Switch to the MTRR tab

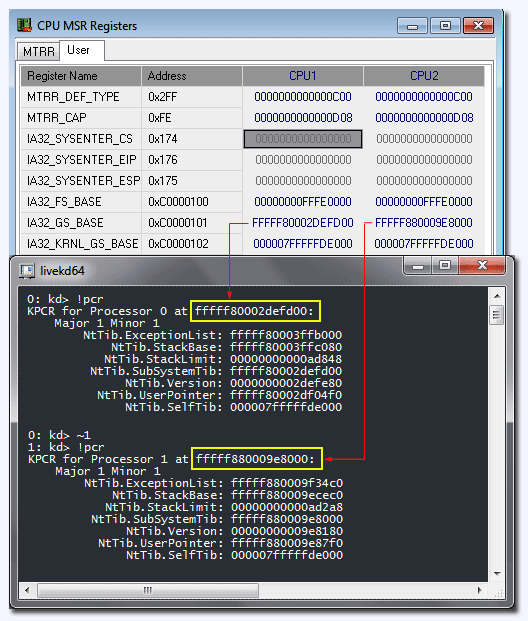coord(38,51)
